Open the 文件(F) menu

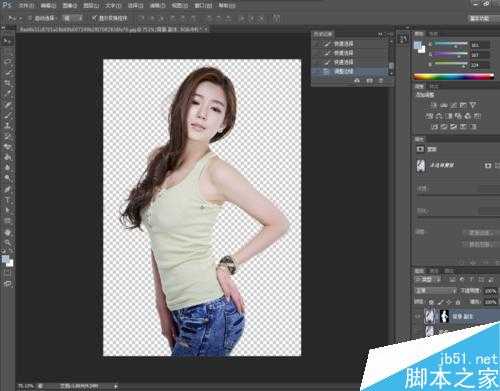pyautogui.click(x=26, y=6)
